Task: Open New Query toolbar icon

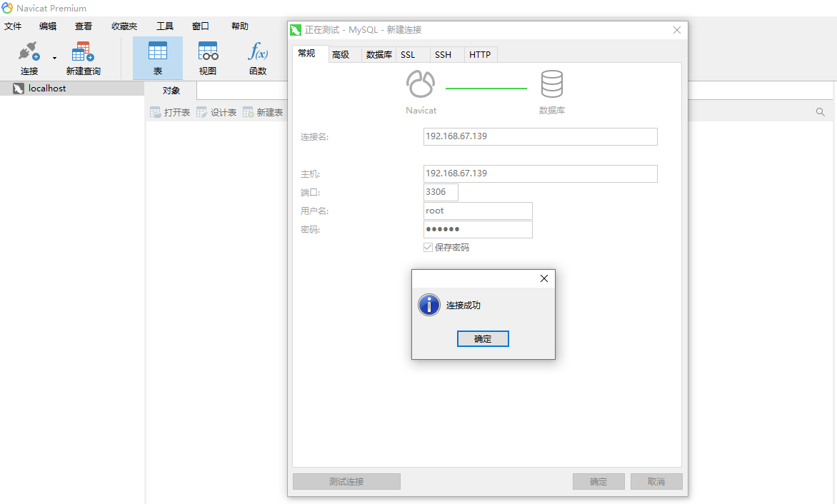Action: (x=83, y=51)
